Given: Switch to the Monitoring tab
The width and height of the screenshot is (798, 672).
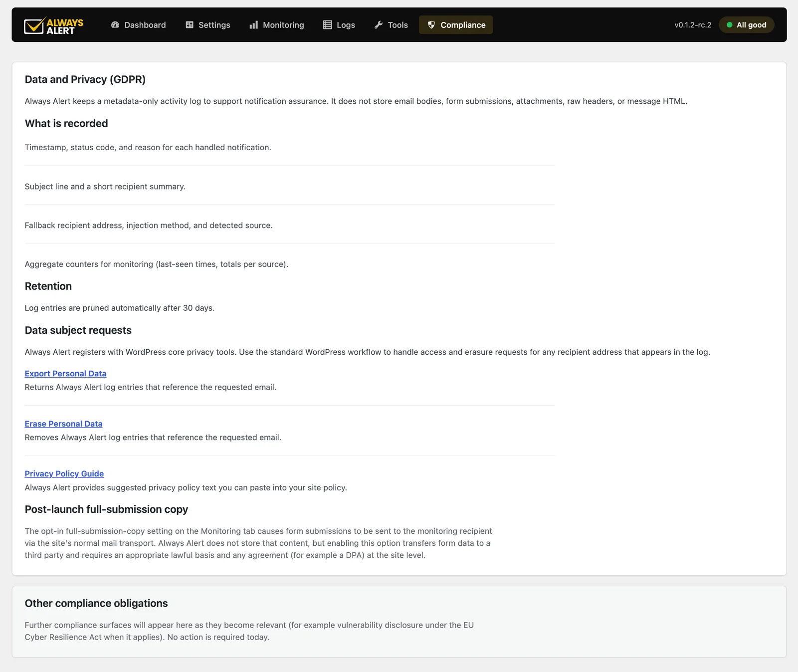Looking at the screenshot, I should (x=277, y=25).
